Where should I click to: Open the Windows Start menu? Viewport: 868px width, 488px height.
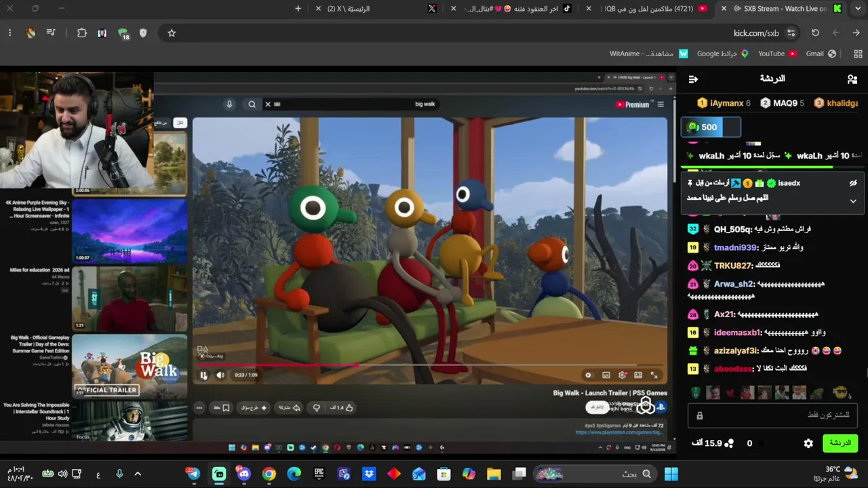pos(671,474)
